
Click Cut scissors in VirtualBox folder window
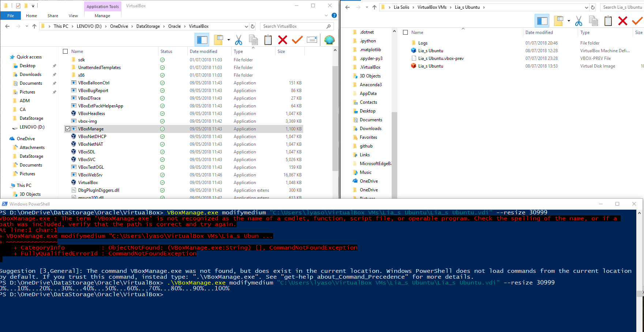[238, 40]
